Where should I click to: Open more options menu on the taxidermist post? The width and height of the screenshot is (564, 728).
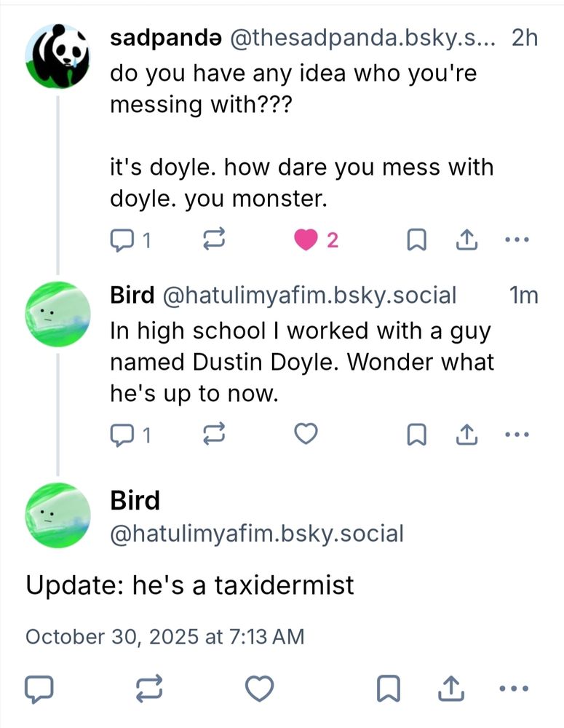pos(513,687)
